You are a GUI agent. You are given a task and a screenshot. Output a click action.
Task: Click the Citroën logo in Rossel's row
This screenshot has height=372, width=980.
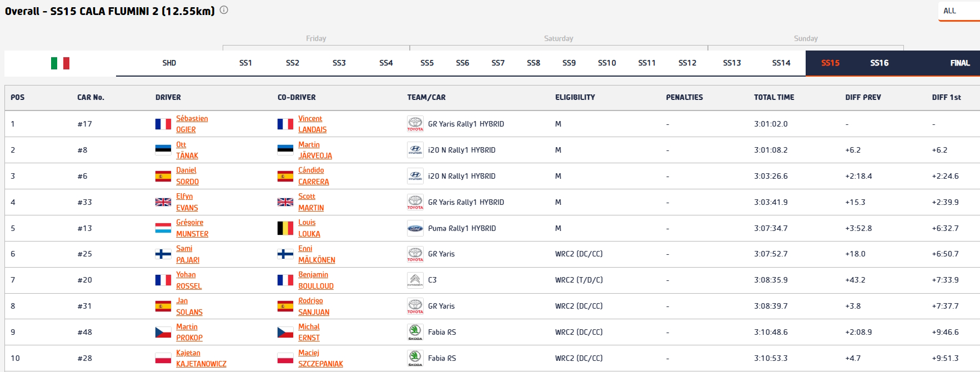pos(415,280)
